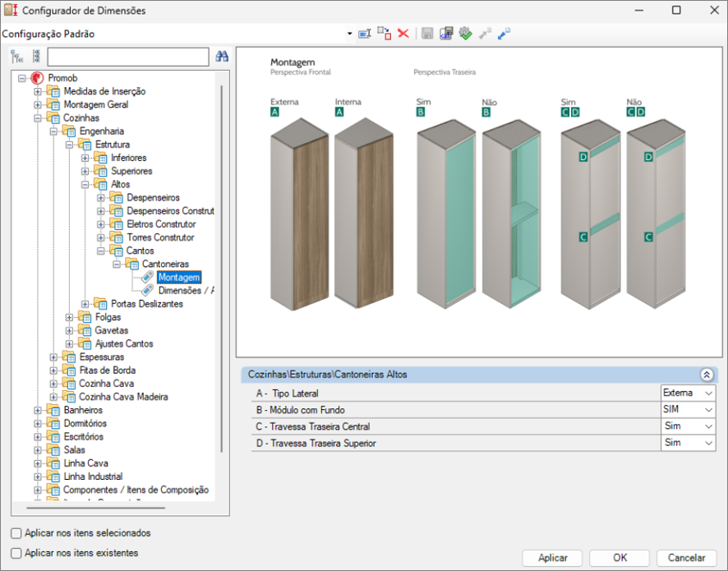Delete configuration with the red X icon

click(403, 34)
